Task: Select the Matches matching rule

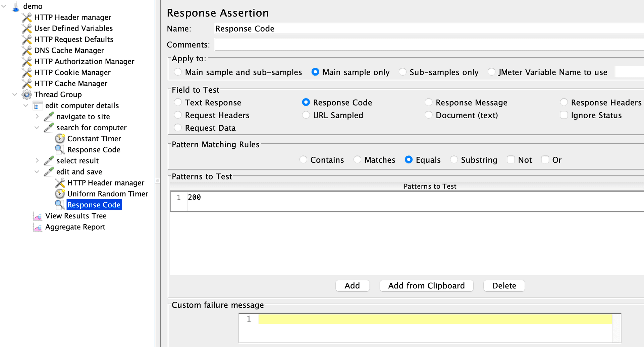Action: pos(358,159)
